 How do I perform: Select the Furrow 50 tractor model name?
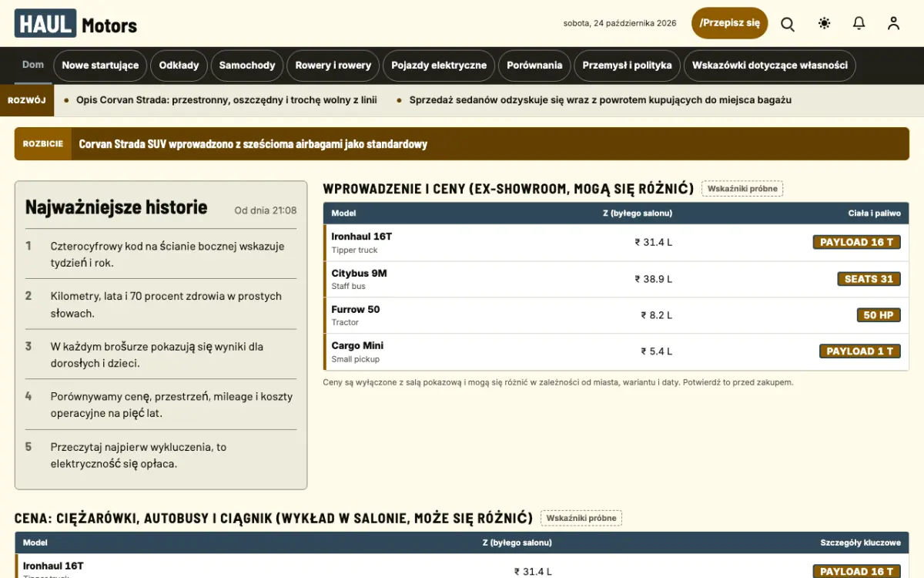[355, 310]
